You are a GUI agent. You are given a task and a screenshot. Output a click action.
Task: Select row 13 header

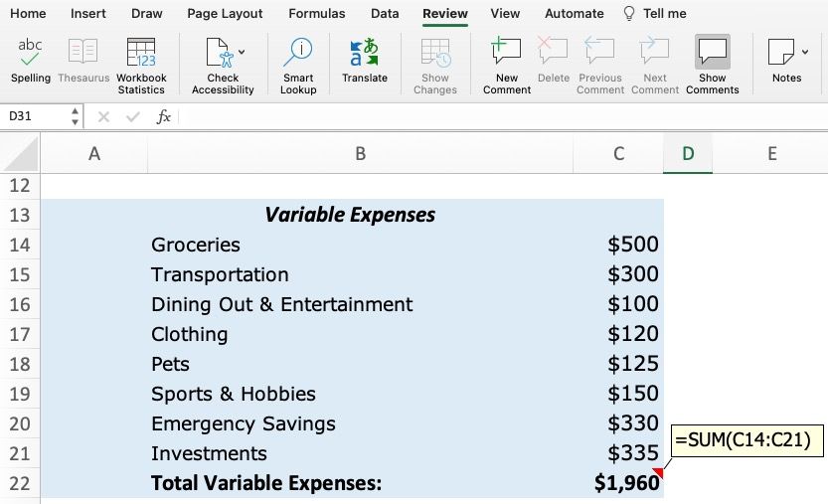pyautogui.click(x=20, y=215)
